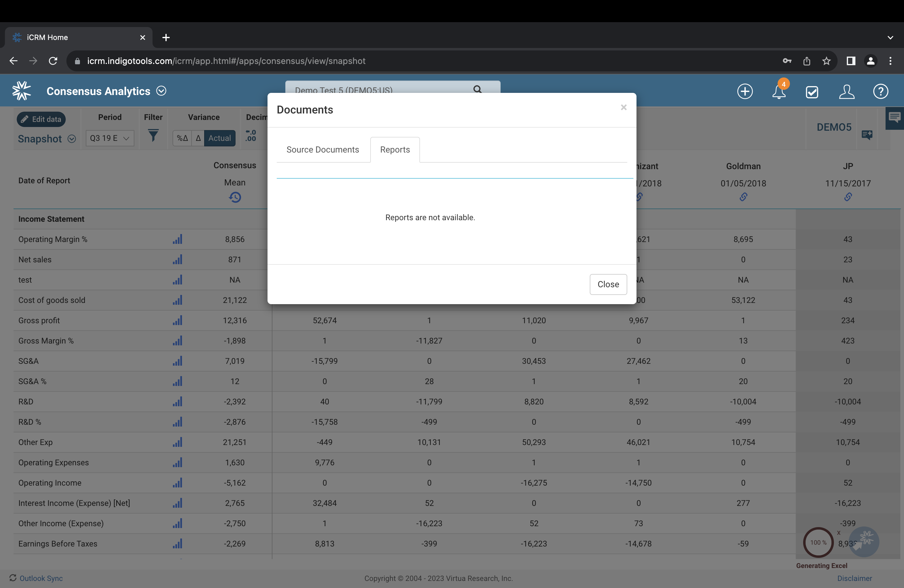Screen dimensions: 904x588
Task: Select the Reports tab
Action: [395, 150]
